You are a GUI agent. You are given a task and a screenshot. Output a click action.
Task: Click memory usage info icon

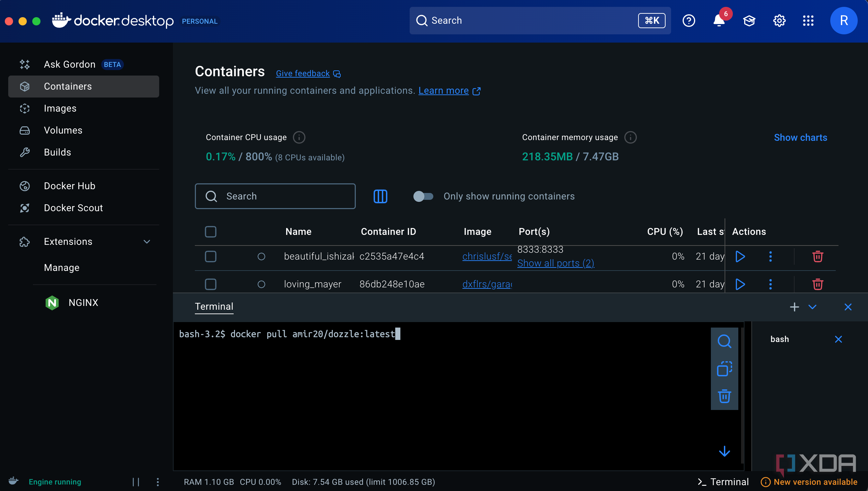(630, 137)
